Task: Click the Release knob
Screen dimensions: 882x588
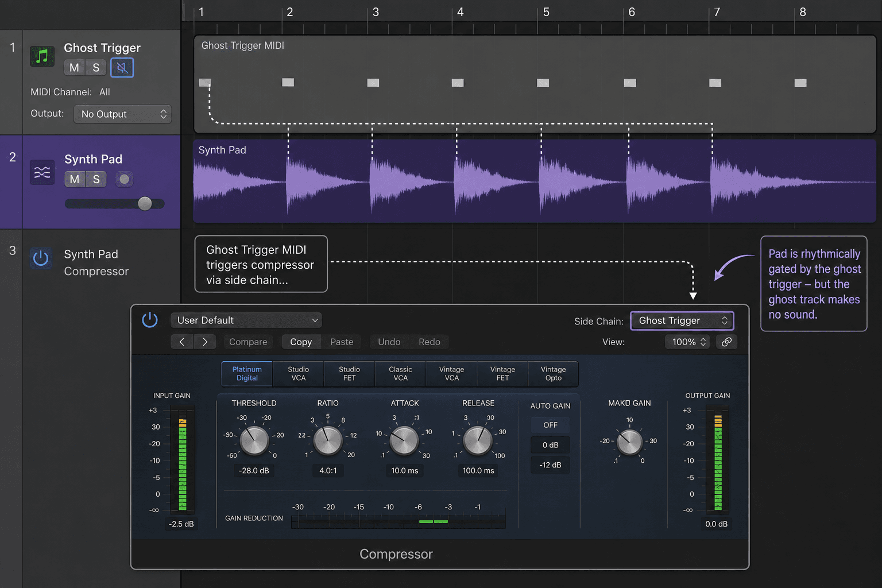Action: 478,440
